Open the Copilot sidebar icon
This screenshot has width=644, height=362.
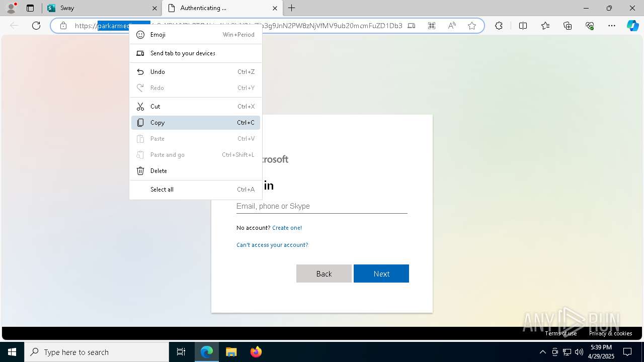pyautogui.click(x=632, y=26)
